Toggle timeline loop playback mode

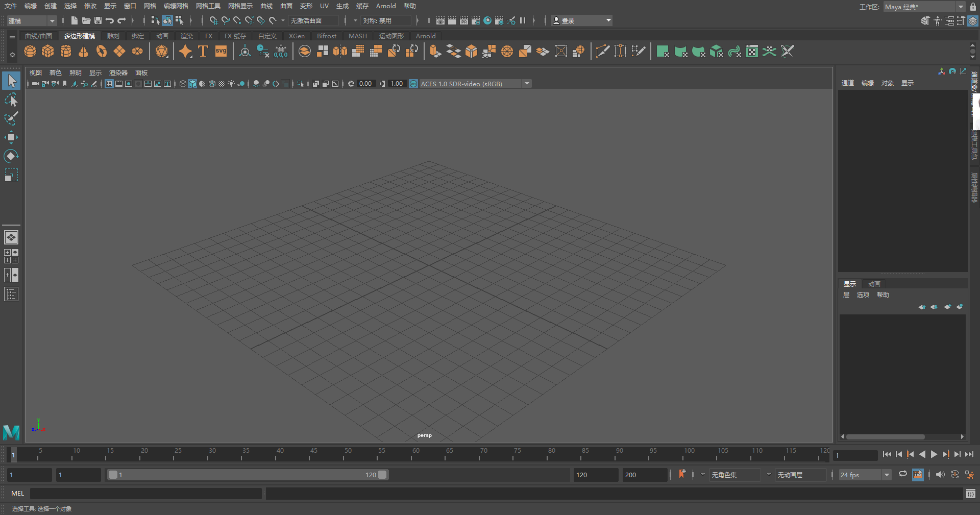[902, 475]
